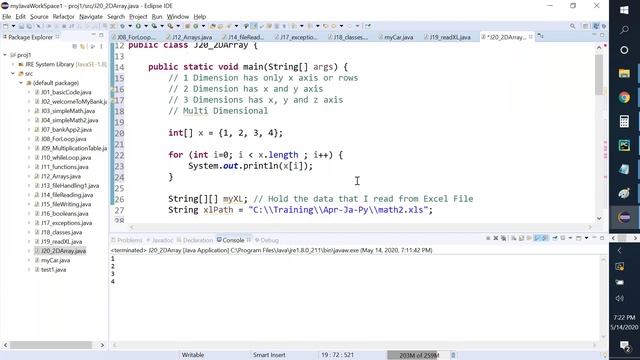Collapse the (default package) node
640x360 pixels.
[21, 83]
